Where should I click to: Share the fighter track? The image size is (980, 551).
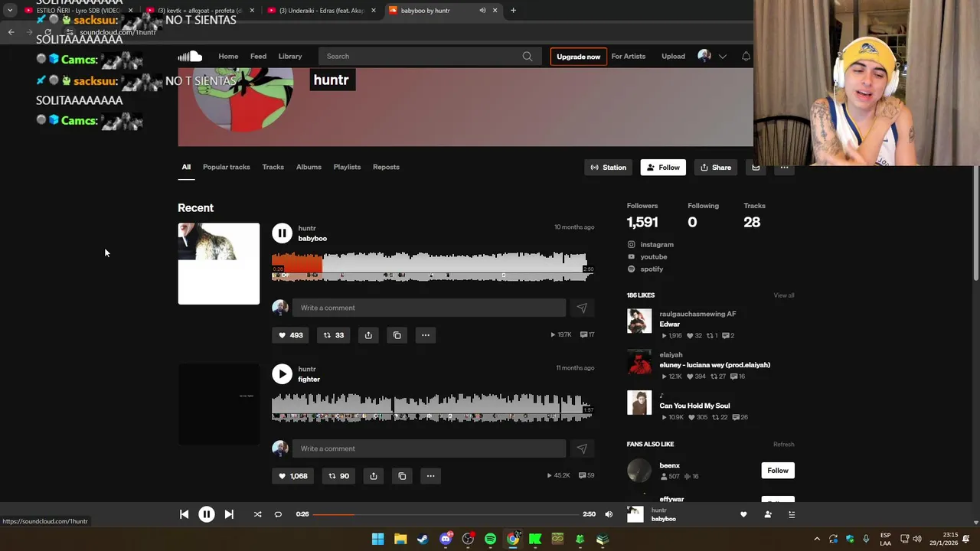pyautogui.click(x=374, y=476)
